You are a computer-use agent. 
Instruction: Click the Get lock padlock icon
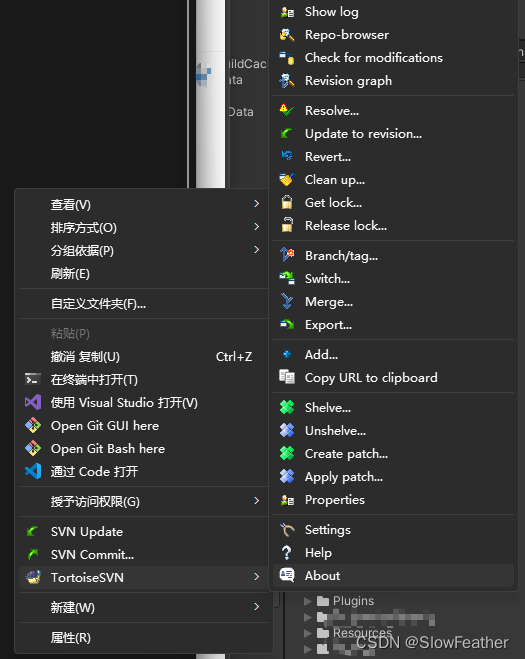287,203
